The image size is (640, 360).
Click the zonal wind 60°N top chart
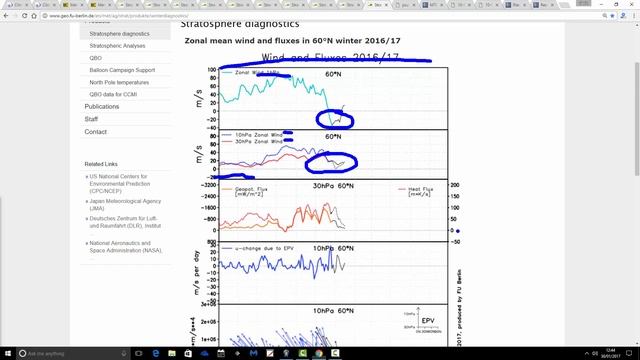(333, 98)
